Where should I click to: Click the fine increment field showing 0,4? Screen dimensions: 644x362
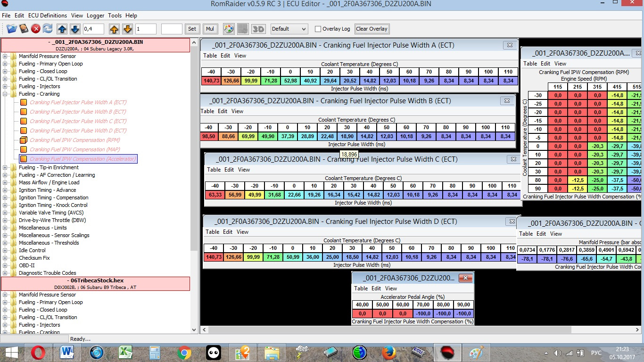[x=93, y=29]
